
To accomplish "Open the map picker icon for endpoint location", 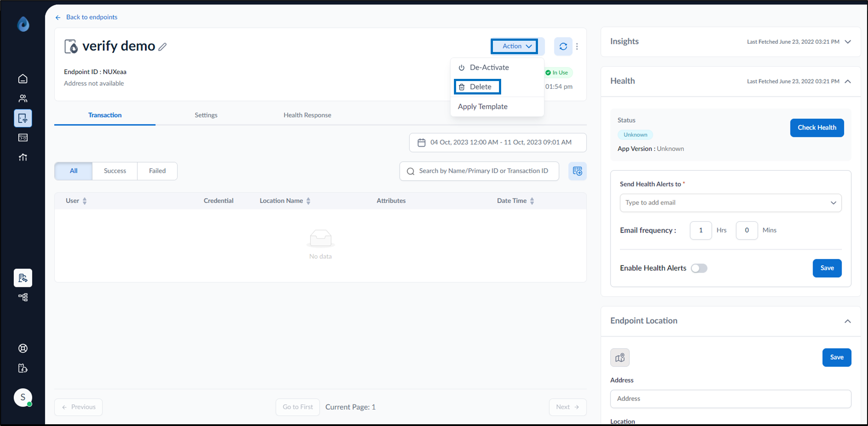I will coord(620,358).
